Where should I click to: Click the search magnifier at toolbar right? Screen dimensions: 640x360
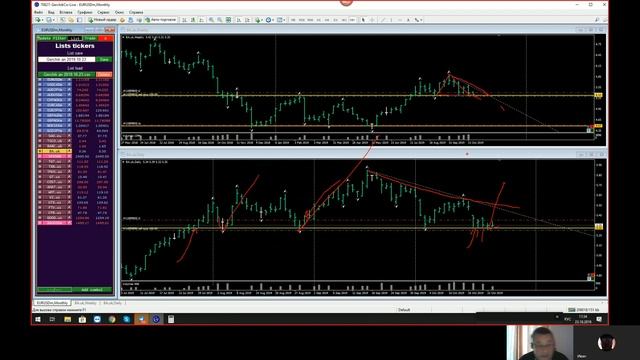coord(597,20)
